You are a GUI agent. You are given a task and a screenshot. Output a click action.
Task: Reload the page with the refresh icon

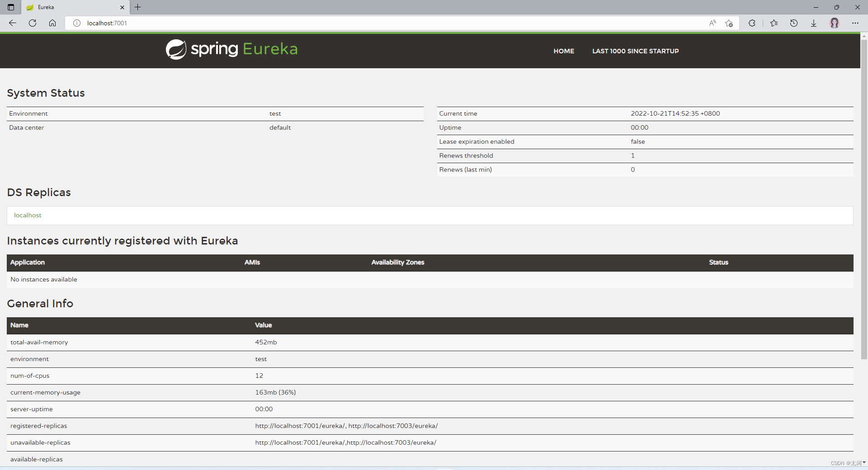[x=33, y=23]
